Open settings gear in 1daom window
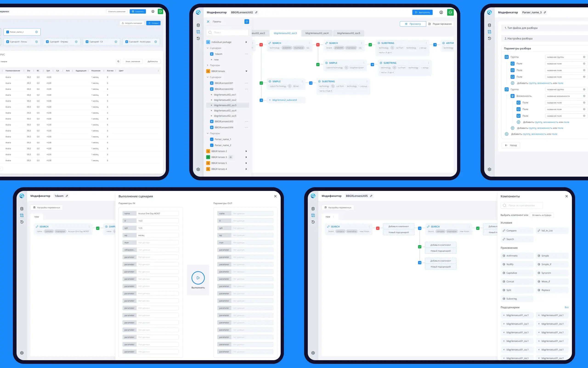Image resolution: width=588 pixels, height=368 pixels. tap(22, 353)
